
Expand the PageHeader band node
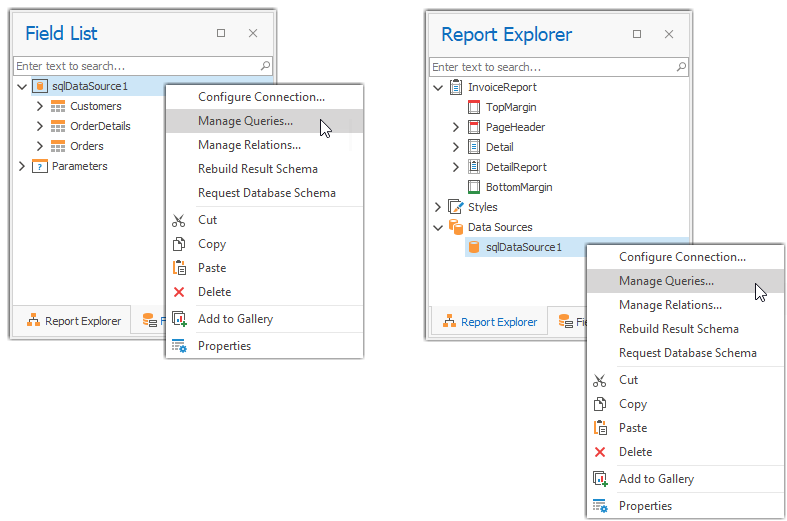point(456,127)
